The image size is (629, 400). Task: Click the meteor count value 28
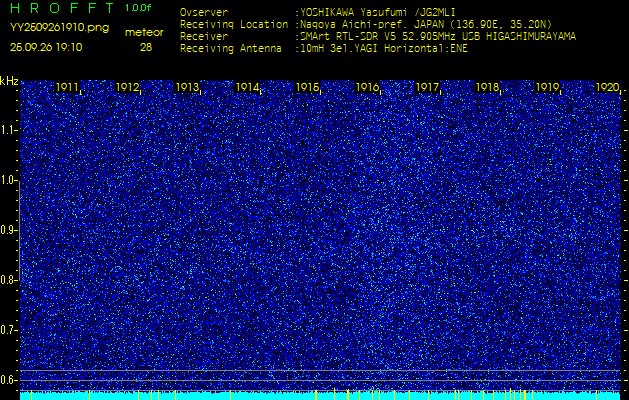(x=146, y=47)
